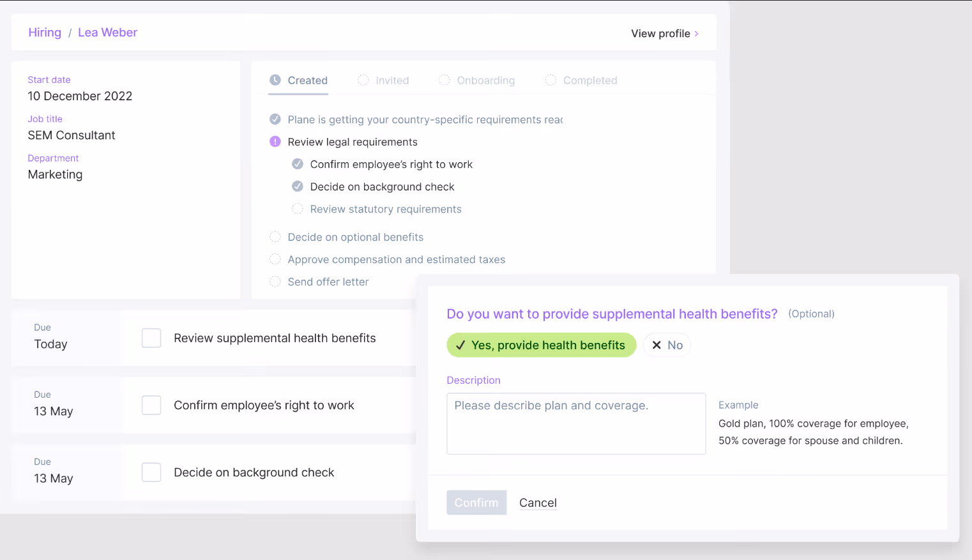This screenshot has height=560, width=972.
Task: Click the checkmark icon beside Confirm employee's right to work
Action: (298, 164)
